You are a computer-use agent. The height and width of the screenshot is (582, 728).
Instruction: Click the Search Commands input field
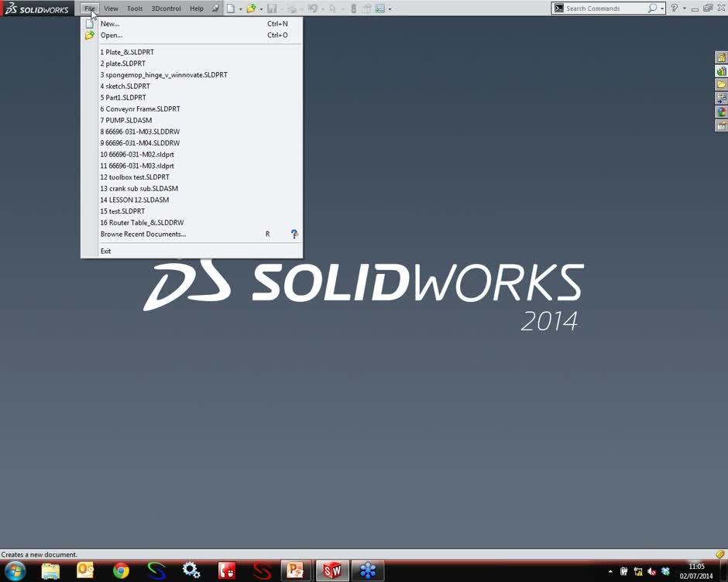604,8
